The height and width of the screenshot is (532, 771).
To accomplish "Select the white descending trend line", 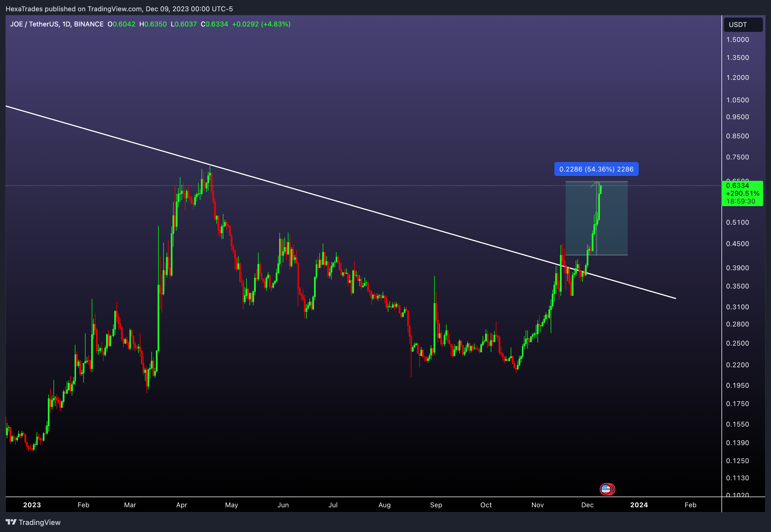I will click(340, 202).
